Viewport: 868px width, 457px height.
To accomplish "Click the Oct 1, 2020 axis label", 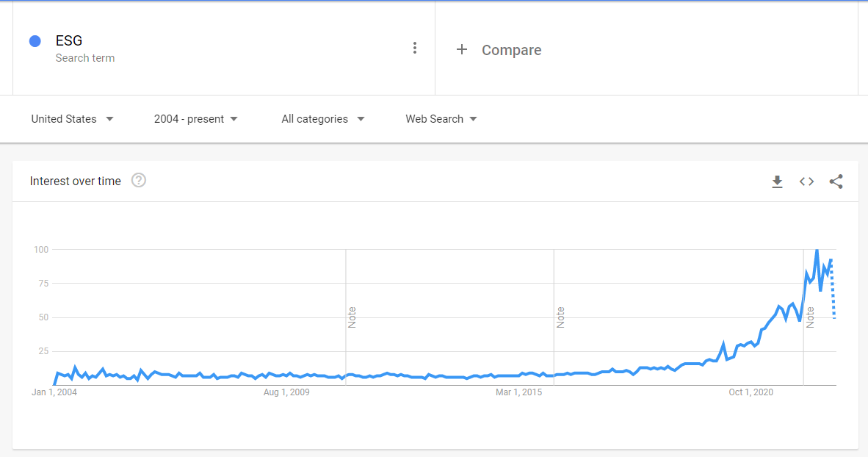I will click(x=751, y=392).
